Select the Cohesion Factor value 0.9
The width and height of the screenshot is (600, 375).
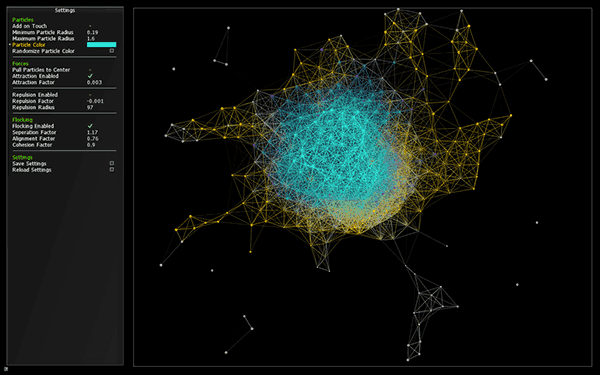(91, 145)
